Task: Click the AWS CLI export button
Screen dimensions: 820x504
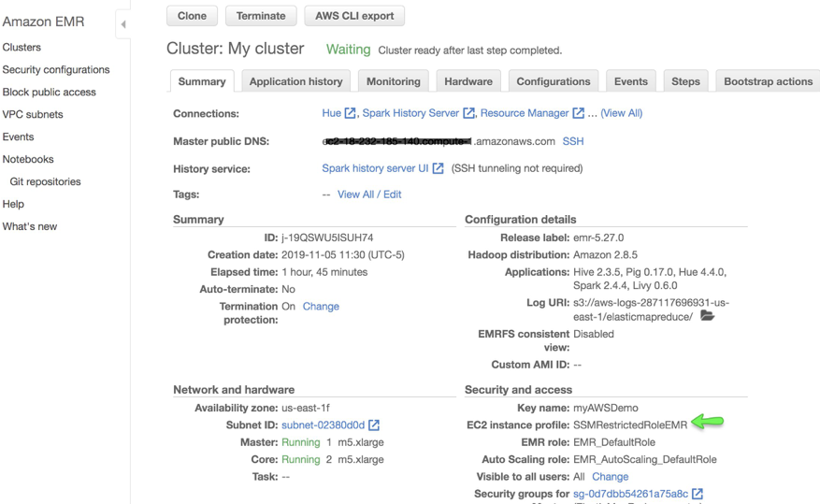Action: coord(354,16)
